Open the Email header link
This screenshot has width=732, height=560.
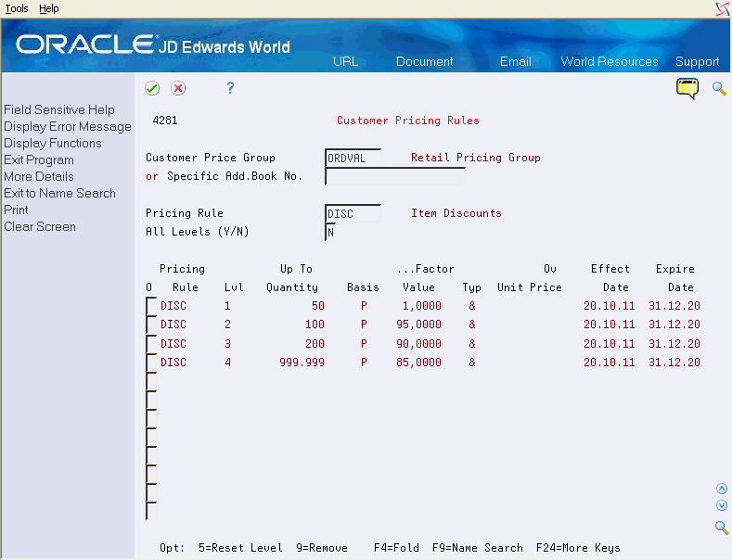[516, 61]
